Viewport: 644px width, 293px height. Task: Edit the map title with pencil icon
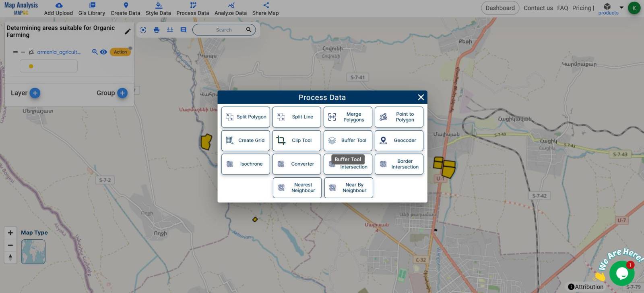(x=128, y=31)
